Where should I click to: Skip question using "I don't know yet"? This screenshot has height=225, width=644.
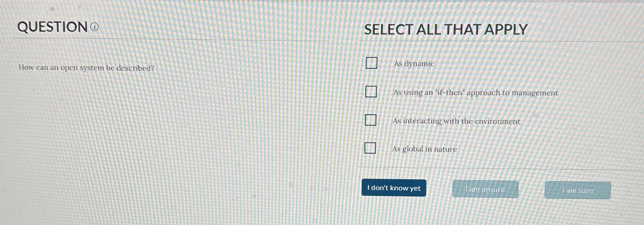(394, 188)
